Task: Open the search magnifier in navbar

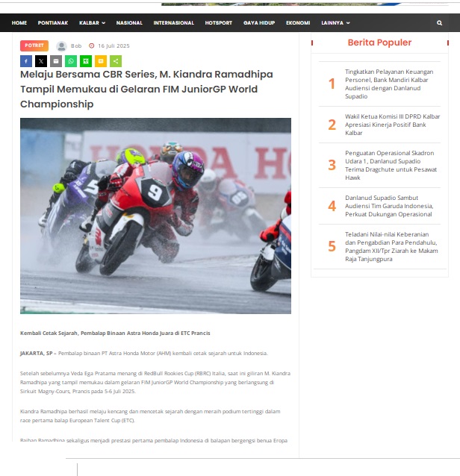Action: [439, 23]
